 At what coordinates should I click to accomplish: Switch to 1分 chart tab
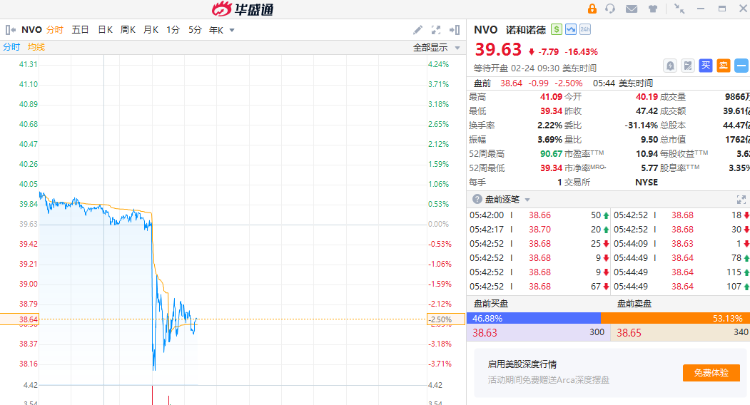click(x=173, y=30)
